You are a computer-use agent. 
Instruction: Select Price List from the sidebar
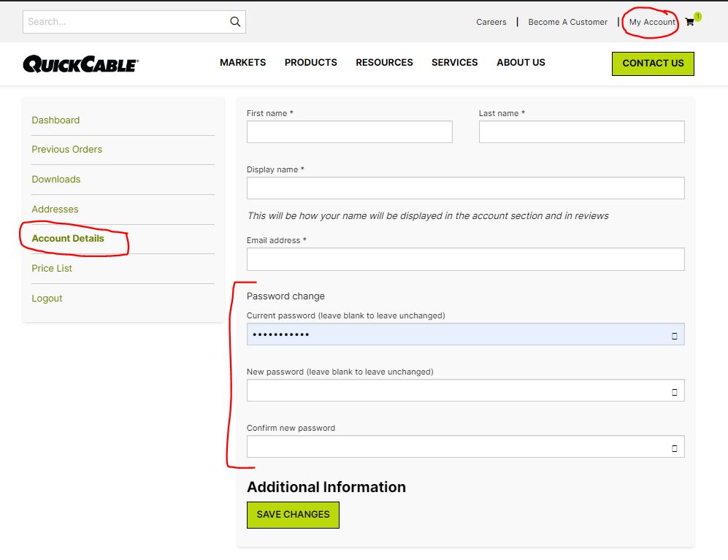52,269
